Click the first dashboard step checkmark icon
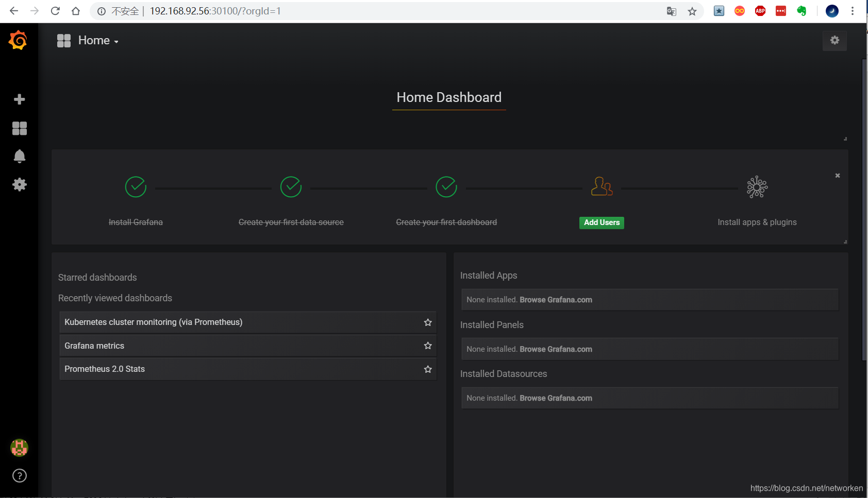 (x=446, y=187)
